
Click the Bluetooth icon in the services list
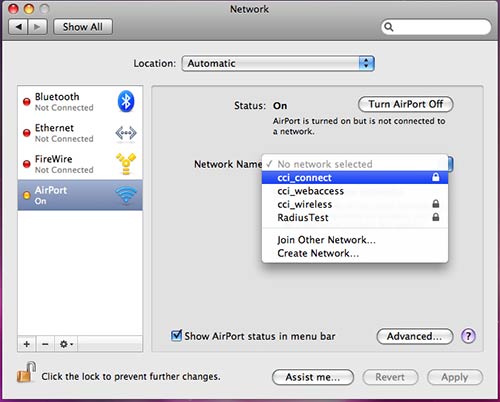point(126,101)
